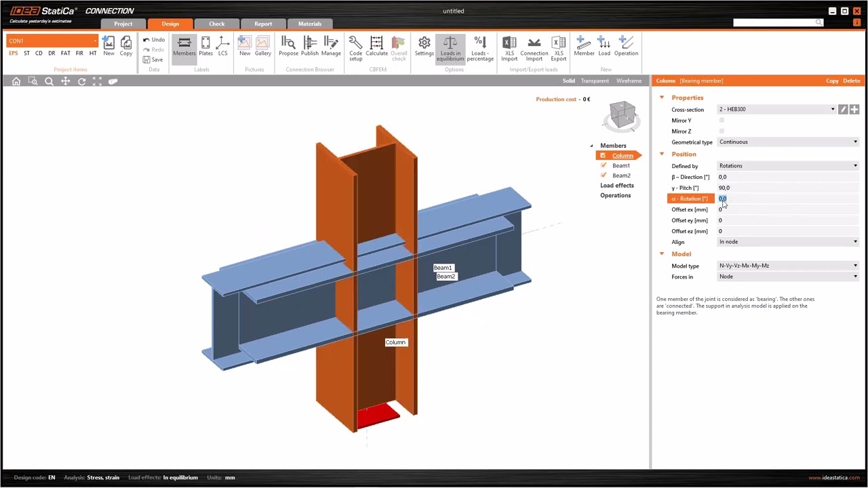The width and height of the screenshot is (868, 488).
Task: Switch to the Materials tab
Action: (310, 24)
